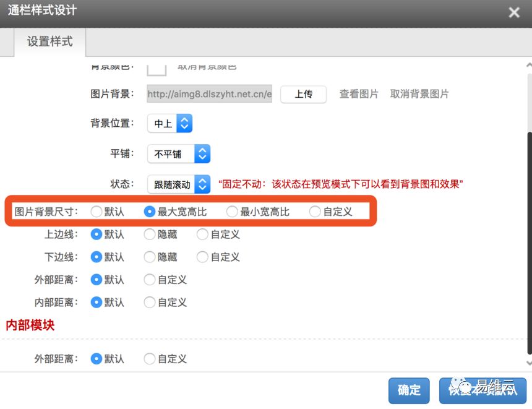Click the scrollbar up arrow
This screenshot has width=532, height=409.
529,65
